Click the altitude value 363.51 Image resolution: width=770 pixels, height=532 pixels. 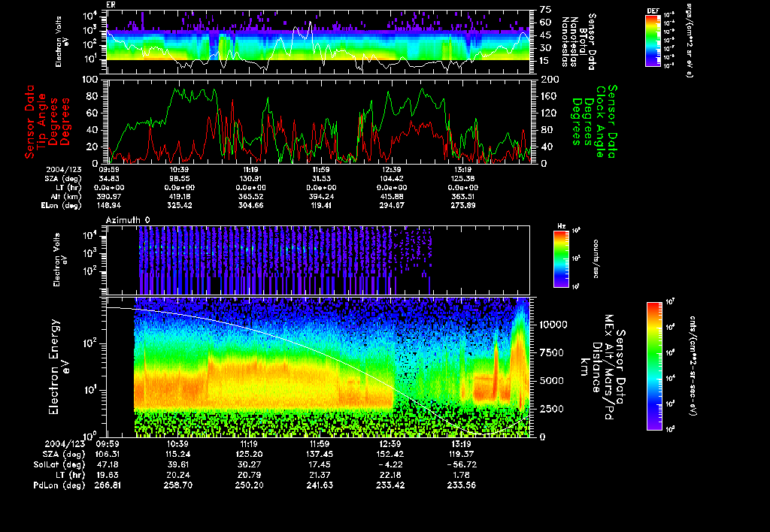(x=462, y=197)
